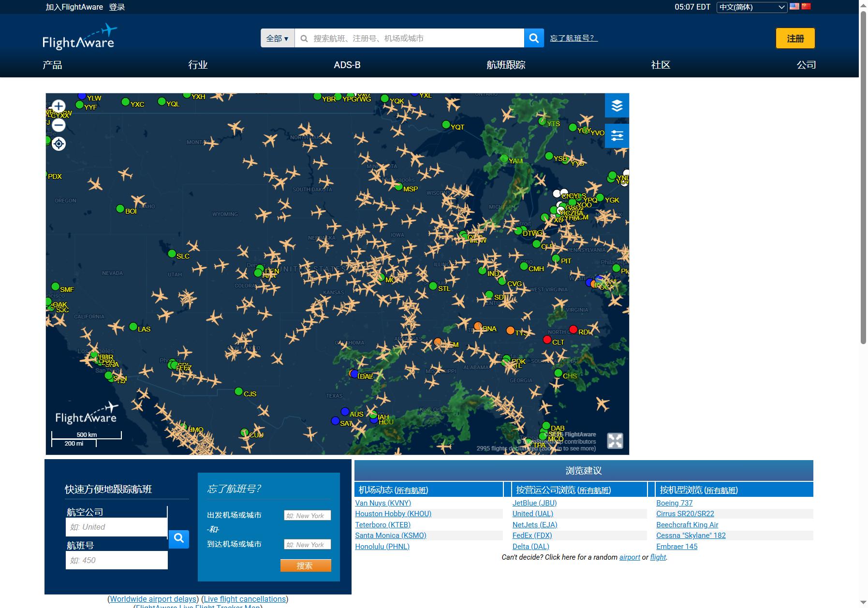Click the 航班号 flight number input field
The height and width of the screenshot is (608, 868).
point(117,560)
